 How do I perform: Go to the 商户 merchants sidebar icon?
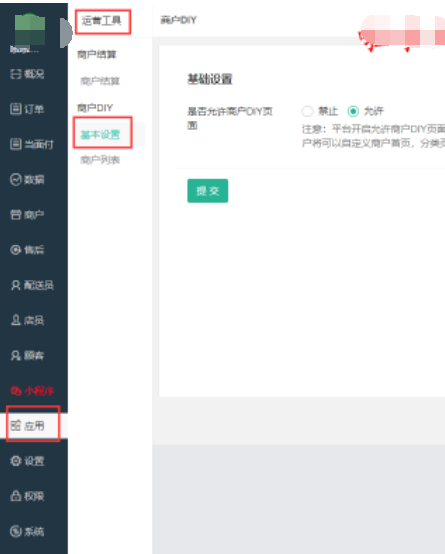[16, 214]
